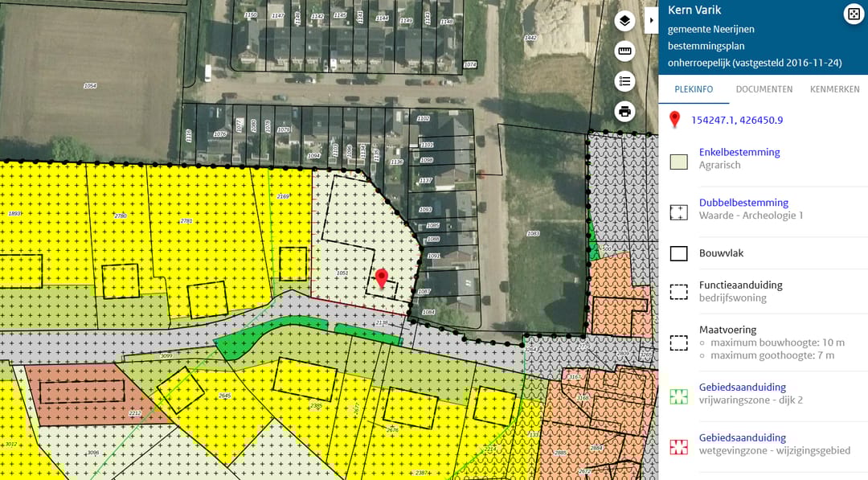Click the zoom-to-plan icon in the header
Viewport: 868px width, 480px height.
click(x=852, y=14)
